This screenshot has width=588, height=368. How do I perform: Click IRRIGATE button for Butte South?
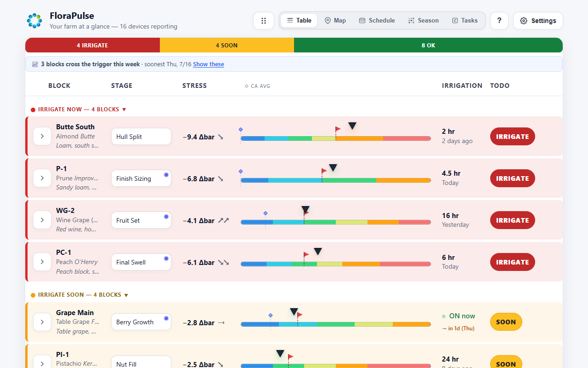click(x=513, y=137)
